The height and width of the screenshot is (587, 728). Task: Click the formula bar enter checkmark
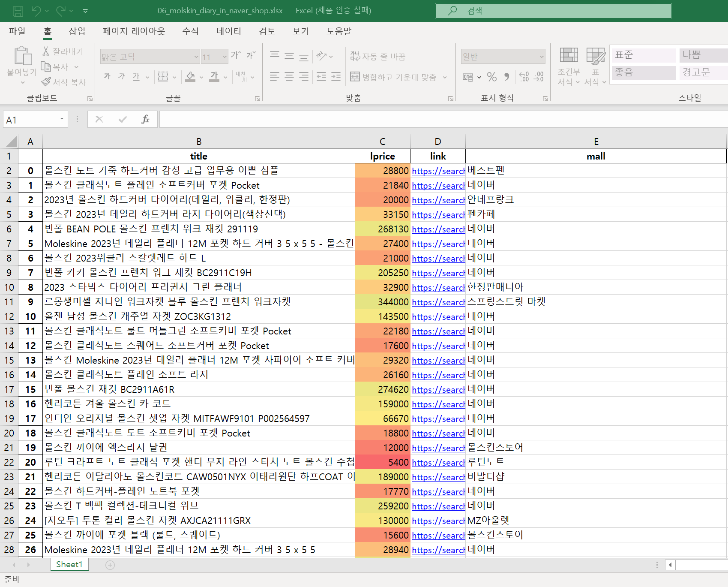123,119
